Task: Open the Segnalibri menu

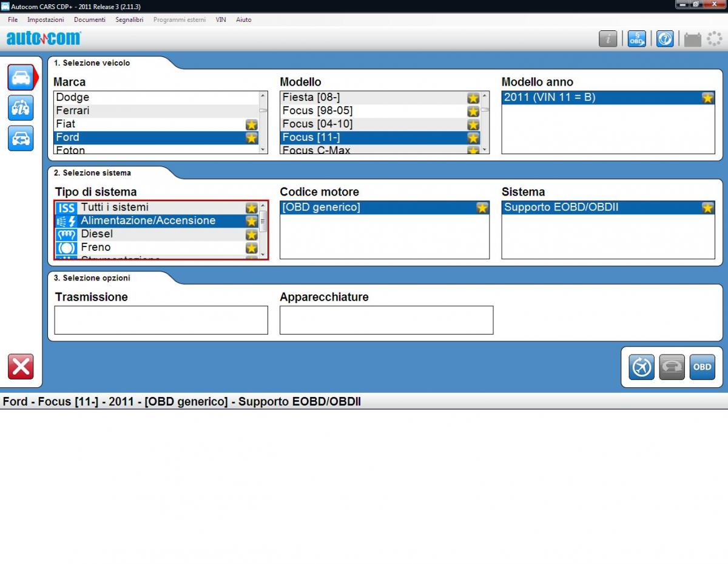Action: (x=129, y=19)
